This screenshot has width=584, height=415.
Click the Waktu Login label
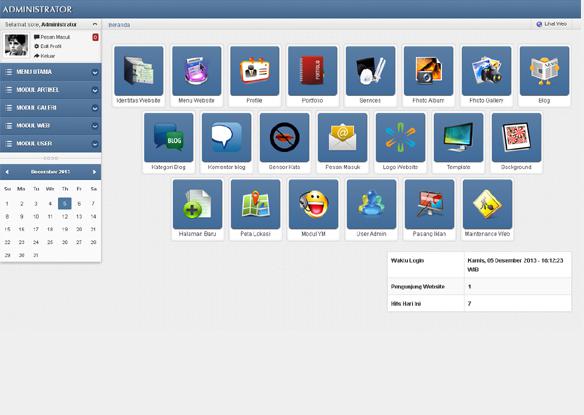click(x=407, y=260)
